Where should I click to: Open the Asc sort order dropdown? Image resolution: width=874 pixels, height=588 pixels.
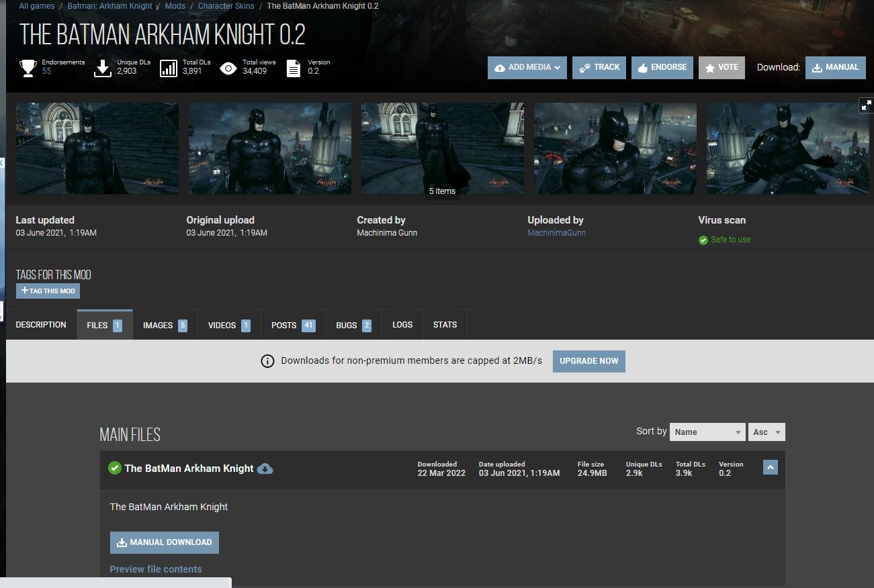click(767, 432)
